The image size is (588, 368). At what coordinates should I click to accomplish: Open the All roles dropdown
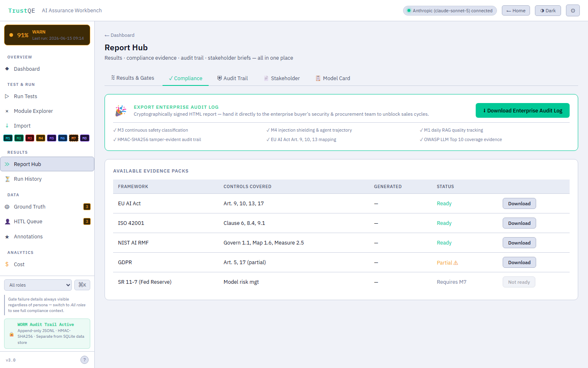click(38, 285)
